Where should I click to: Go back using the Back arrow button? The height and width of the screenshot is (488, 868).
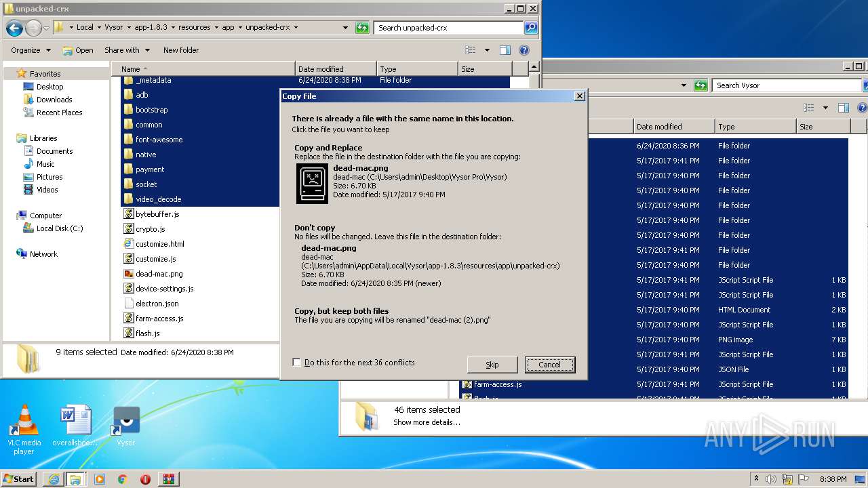point(14,28)
